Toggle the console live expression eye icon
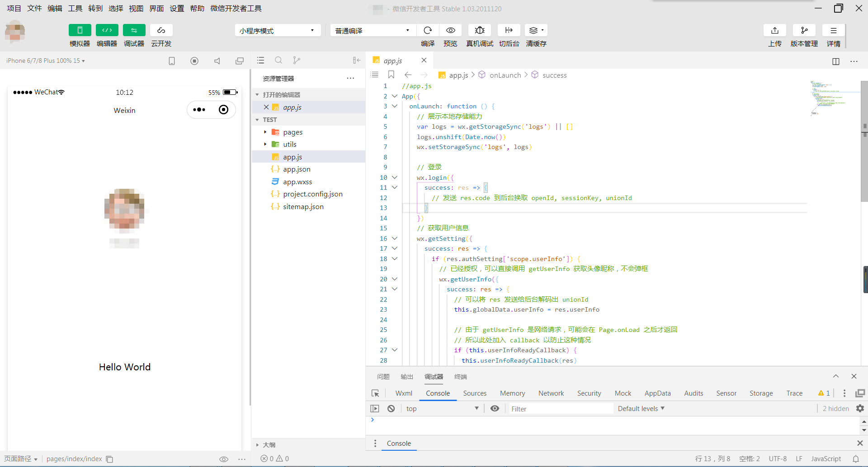The image size is (868, 467). click(x=495, y=408)
